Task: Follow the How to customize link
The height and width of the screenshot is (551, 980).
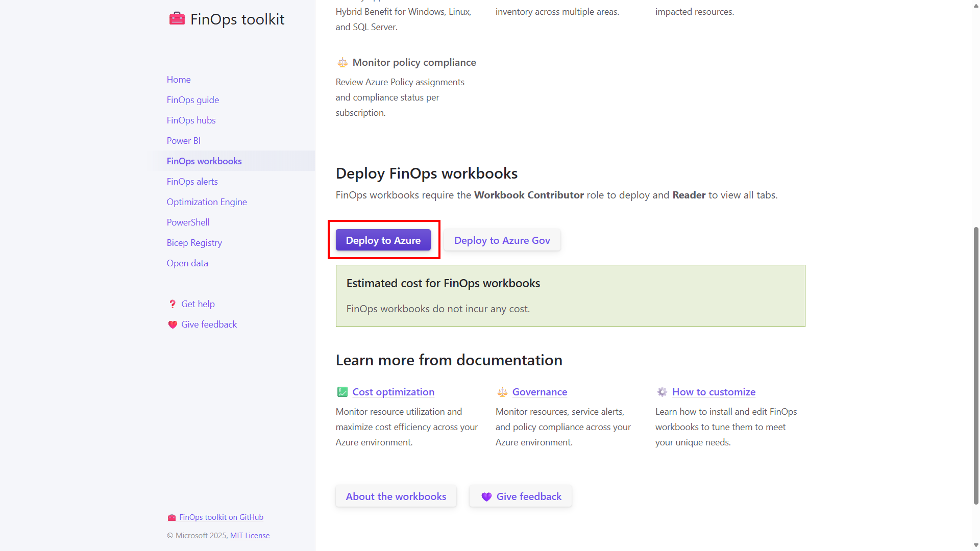Action: (x=714, y=392)
